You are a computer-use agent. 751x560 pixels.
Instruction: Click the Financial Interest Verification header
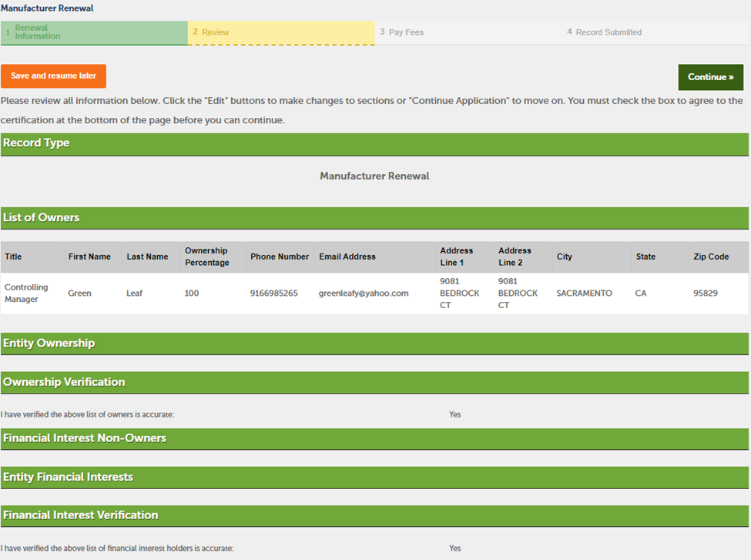pyautogui.click(x=81, y=515)
